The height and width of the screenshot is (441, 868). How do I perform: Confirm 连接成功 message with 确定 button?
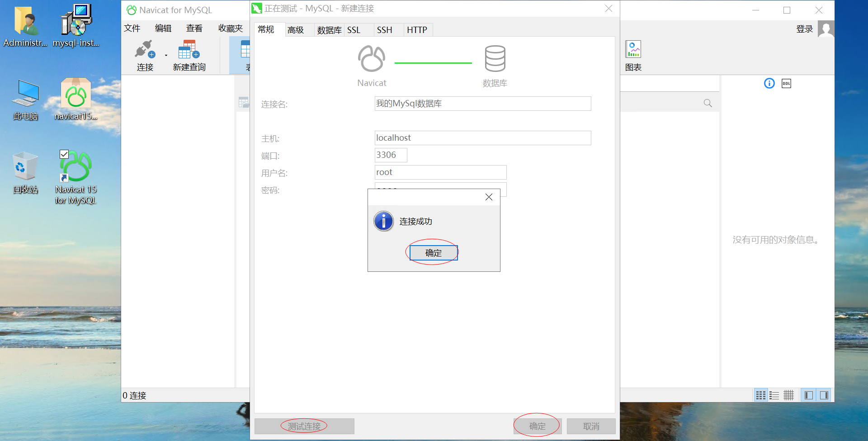click(x=434, y=253)
